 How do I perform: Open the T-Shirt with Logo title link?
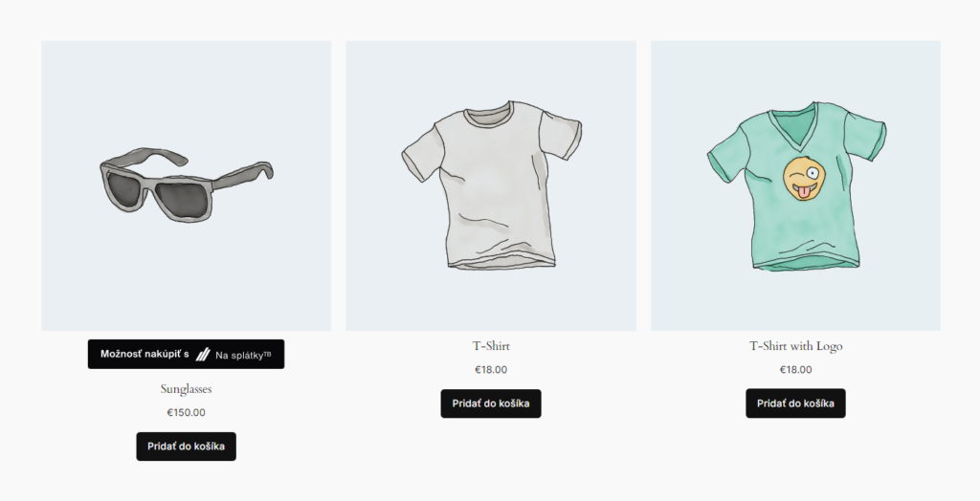point(795,346)
